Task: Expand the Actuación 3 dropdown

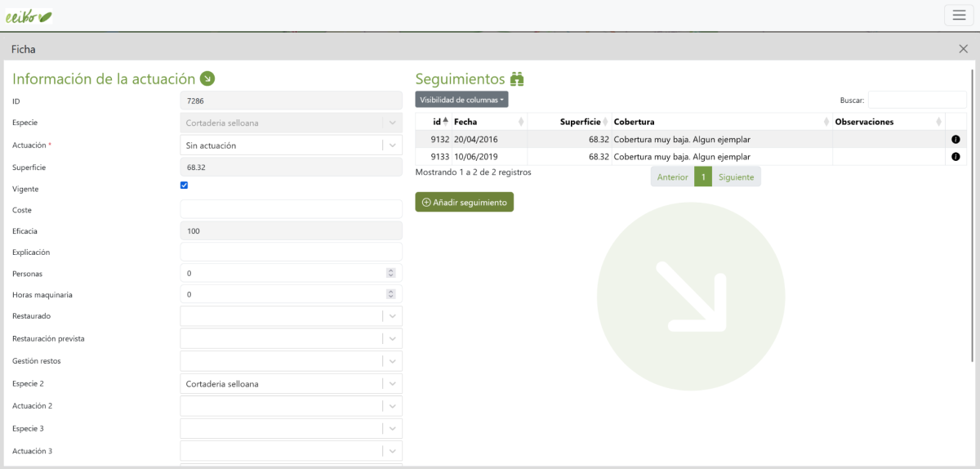Action: (291, 451)
